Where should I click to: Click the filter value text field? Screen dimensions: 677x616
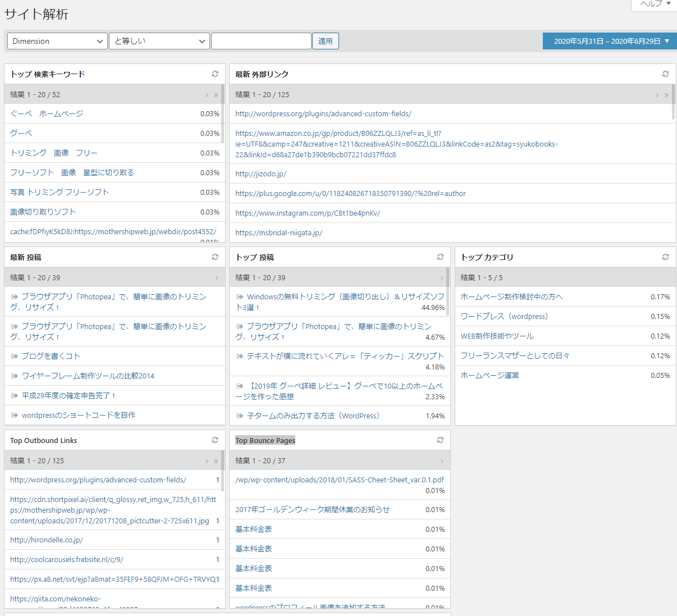[x=261, y=41]
